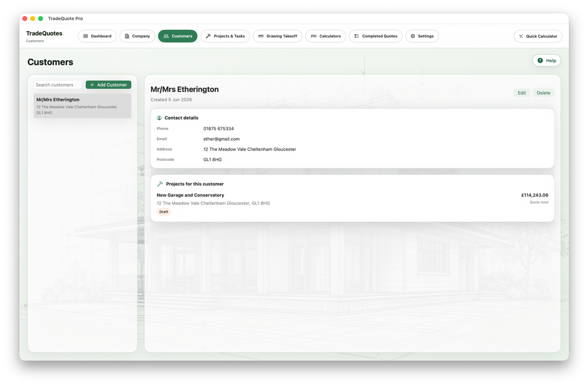Viewport: 588px width, 386px height.
Task: Click the Draft status badge
Action: (164, 212)
